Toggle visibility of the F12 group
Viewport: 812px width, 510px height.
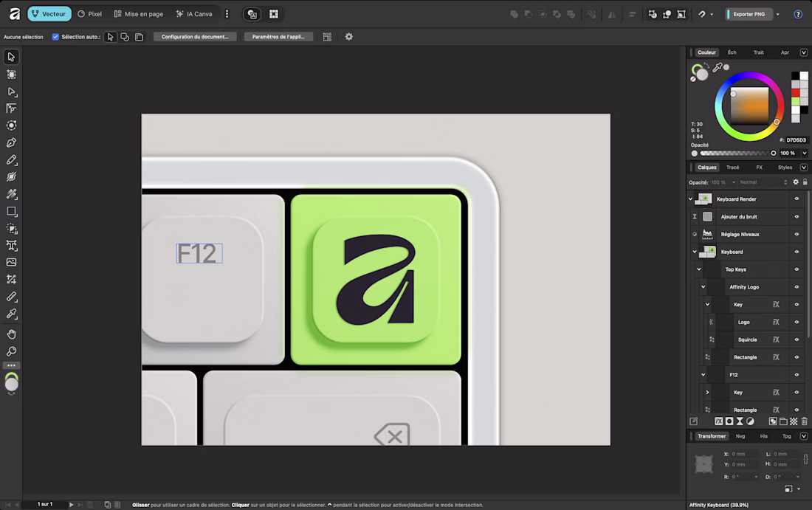pos(796,375)
